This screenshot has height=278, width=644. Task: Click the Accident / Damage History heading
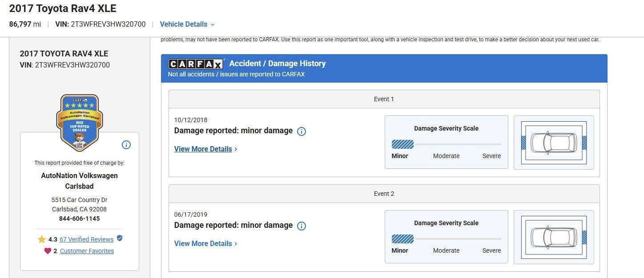(x=278, y=64)
